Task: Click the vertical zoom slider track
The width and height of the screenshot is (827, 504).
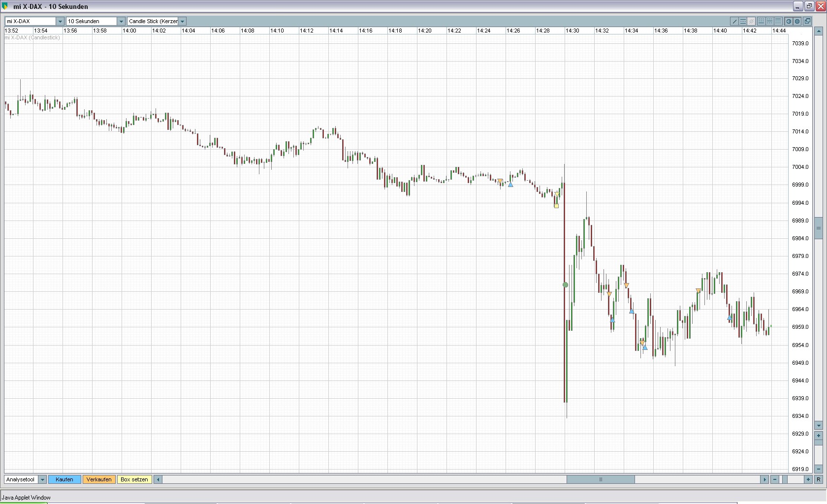Action: coord(819,452)
